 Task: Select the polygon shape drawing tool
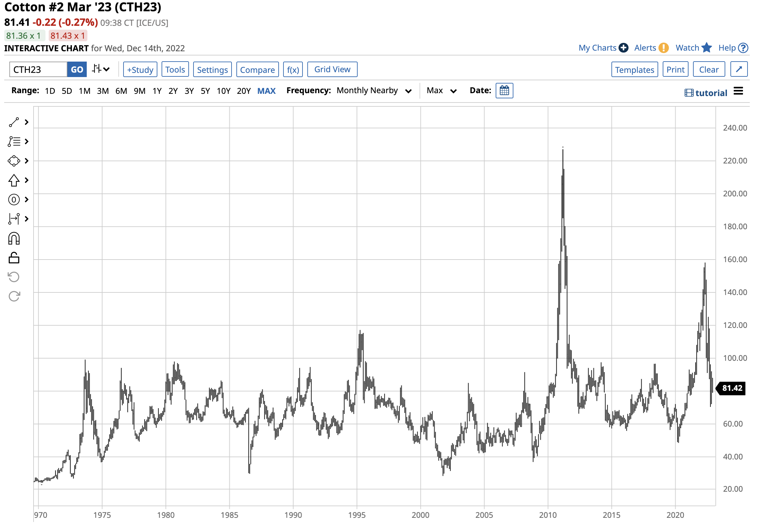(14, 161)
